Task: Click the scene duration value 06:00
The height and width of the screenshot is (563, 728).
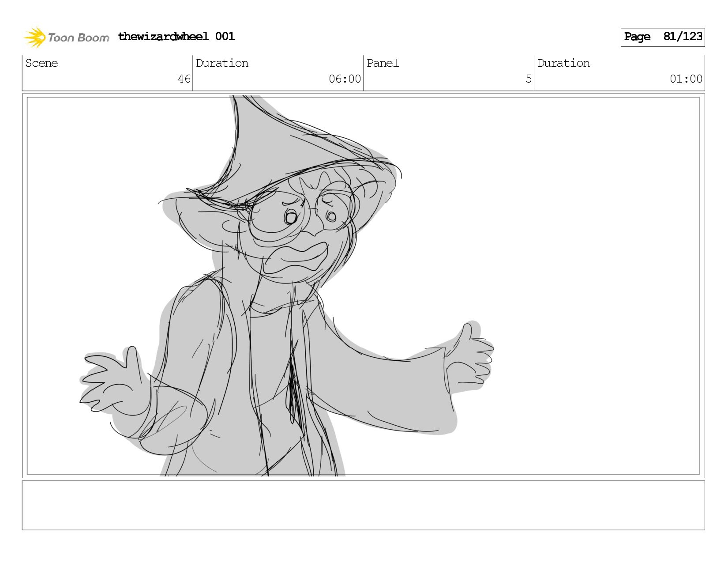Action: pos(345,79)
